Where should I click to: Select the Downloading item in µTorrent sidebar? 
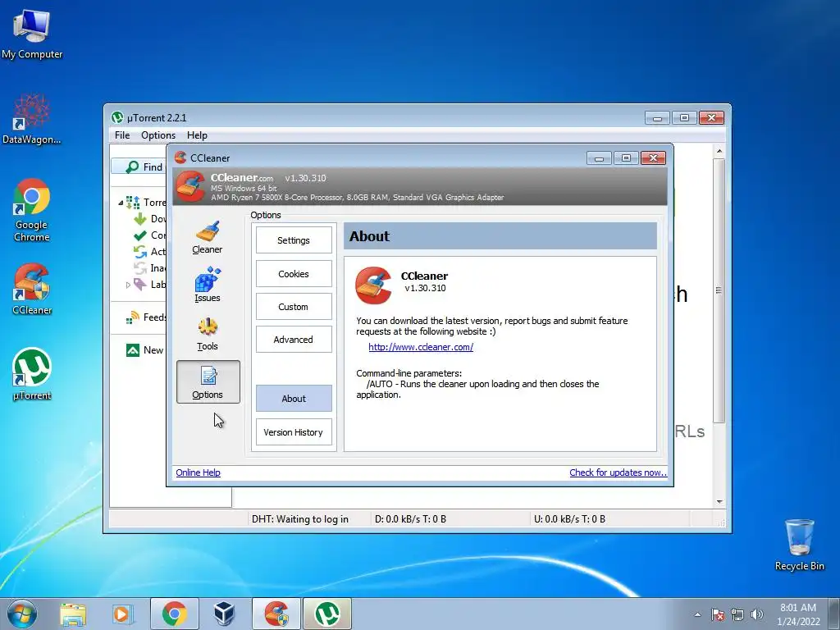[x=150, y=218]
